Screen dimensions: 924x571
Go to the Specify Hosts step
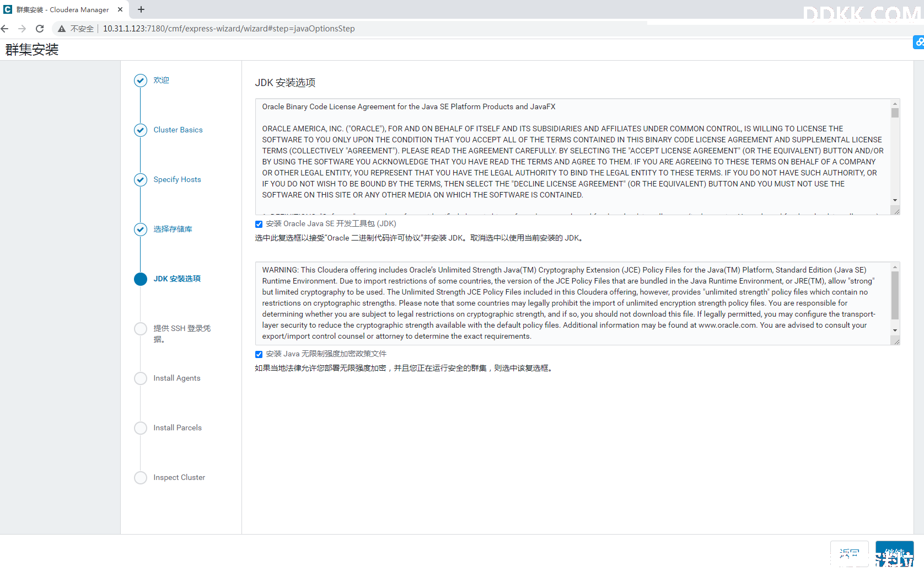coord(177,180)
